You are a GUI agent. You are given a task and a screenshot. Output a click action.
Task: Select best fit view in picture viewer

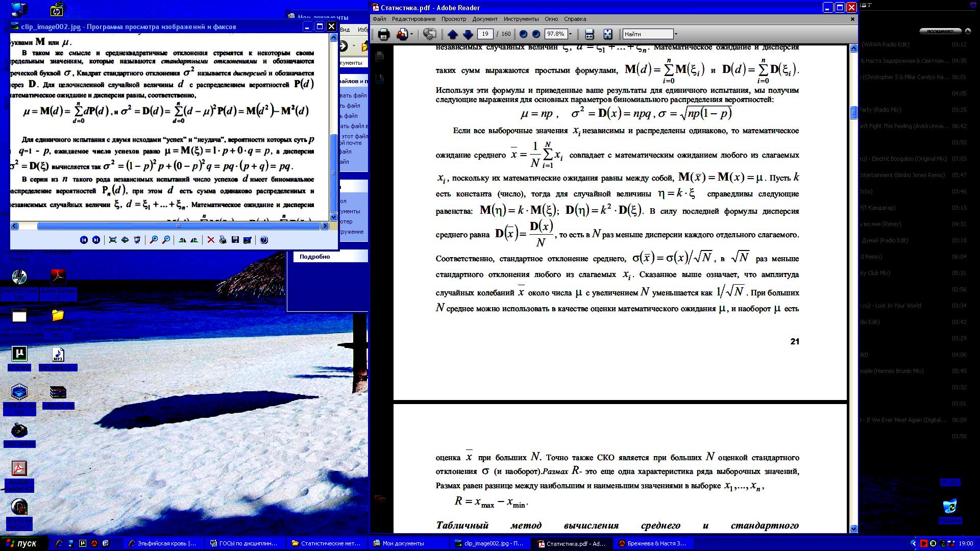tap(113, 240)
